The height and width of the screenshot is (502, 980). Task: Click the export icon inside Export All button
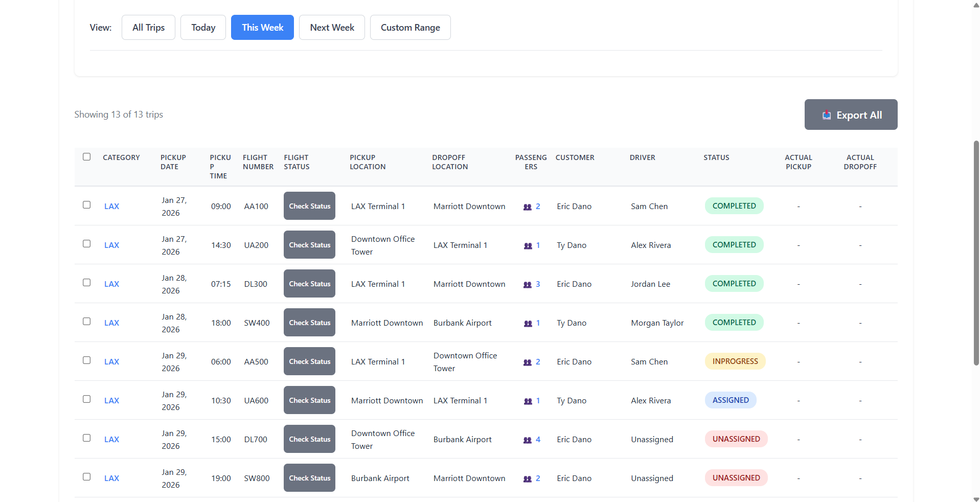826,115
